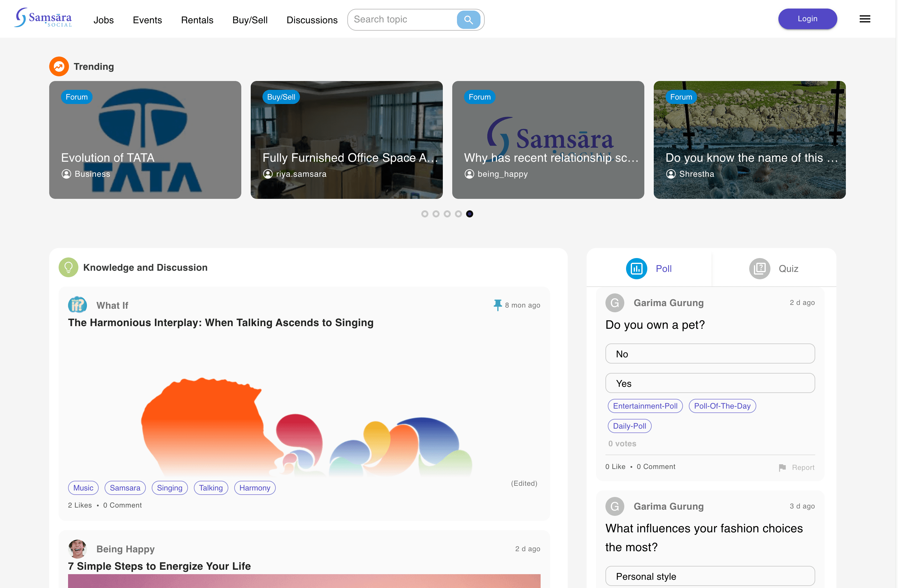Select 'Personal style' option in fashion poll
898x588 pixels.
[710, 576]
